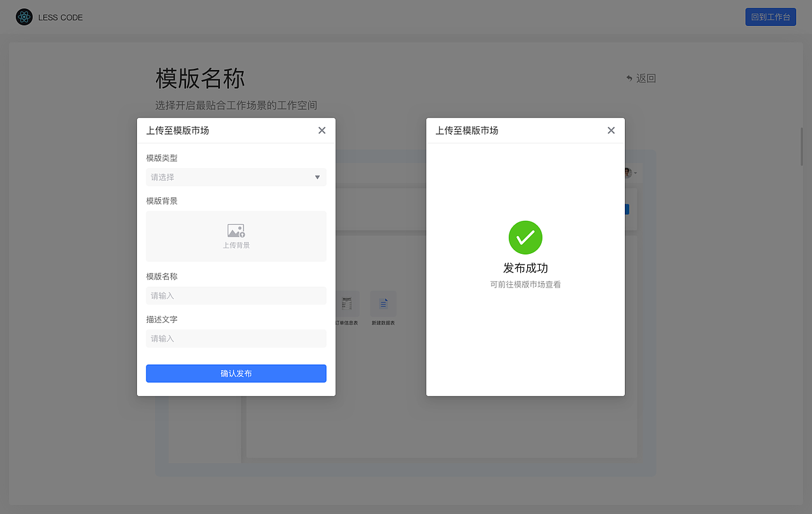Click the LESS CODE React logo icon
The width and height of the screenshot is (812, 514).
click(24, 16)
